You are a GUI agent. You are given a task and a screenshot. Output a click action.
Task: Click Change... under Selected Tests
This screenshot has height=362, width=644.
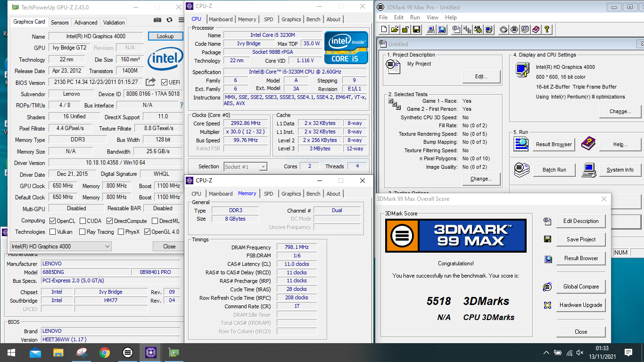(481, 179)
